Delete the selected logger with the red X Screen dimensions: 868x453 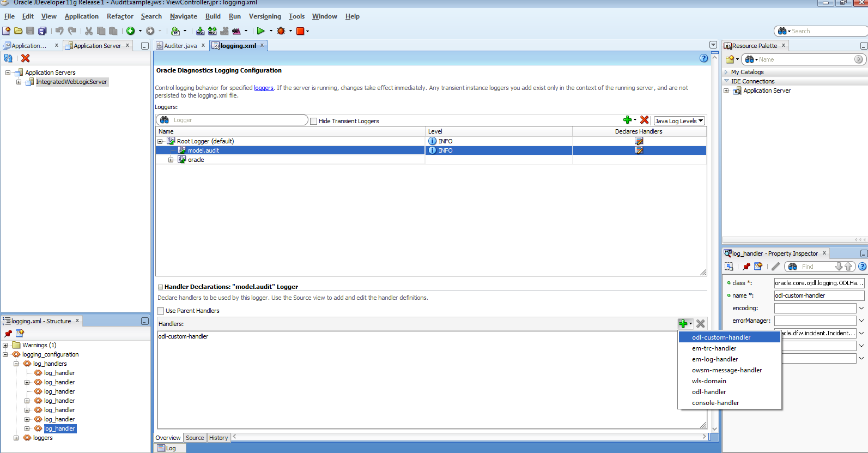pyautogui.click(x=645, y=120)
